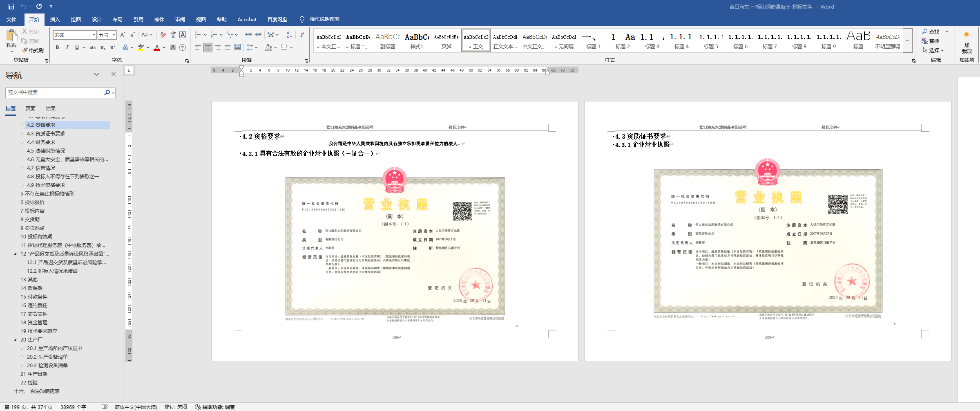Open the font size dropdown showing 五号

click(114, 35)
